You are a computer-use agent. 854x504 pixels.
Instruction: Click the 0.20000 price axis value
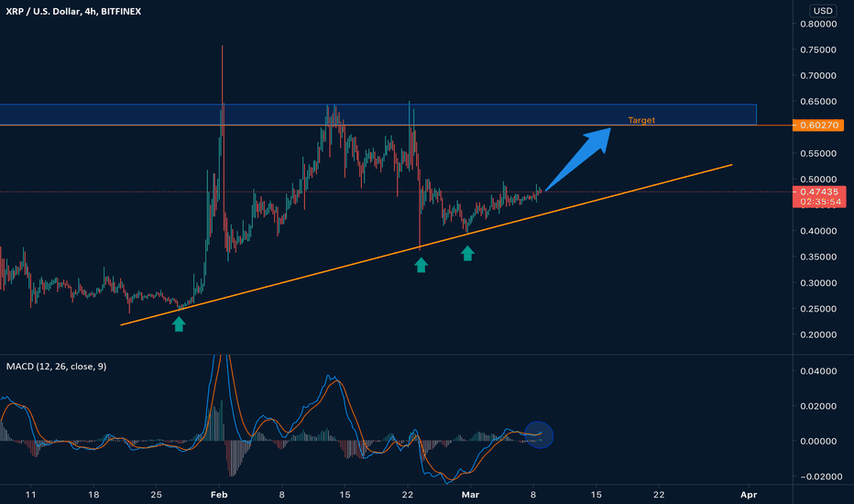click(x=818, y=334)
